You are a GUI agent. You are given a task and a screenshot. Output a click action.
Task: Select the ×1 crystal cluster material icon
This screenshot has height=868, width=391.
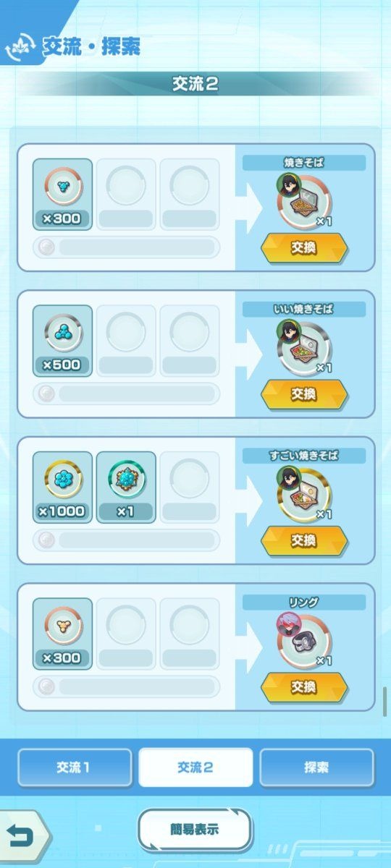[x=126, y=486]
